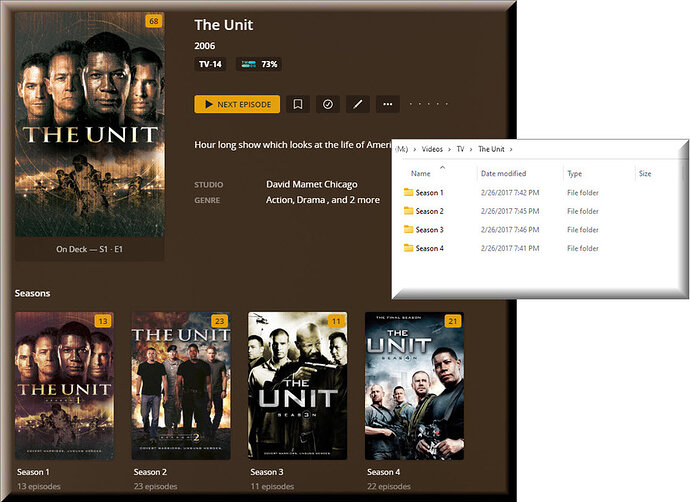The width and height of the screenshot is (690, 502).
Task: Click the 13 badge on the Season 1 poster
Action: point(103,321)
